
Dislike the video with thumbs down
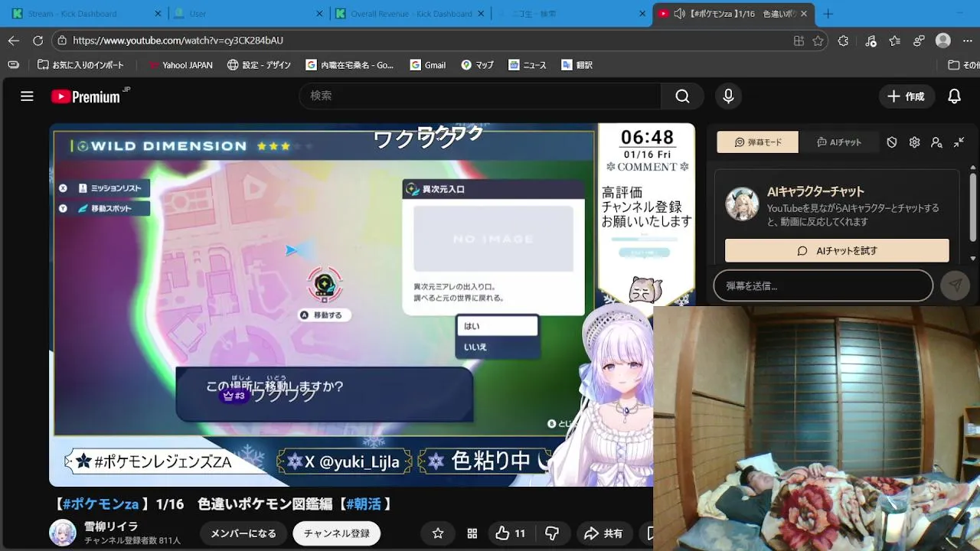(551, 533)
